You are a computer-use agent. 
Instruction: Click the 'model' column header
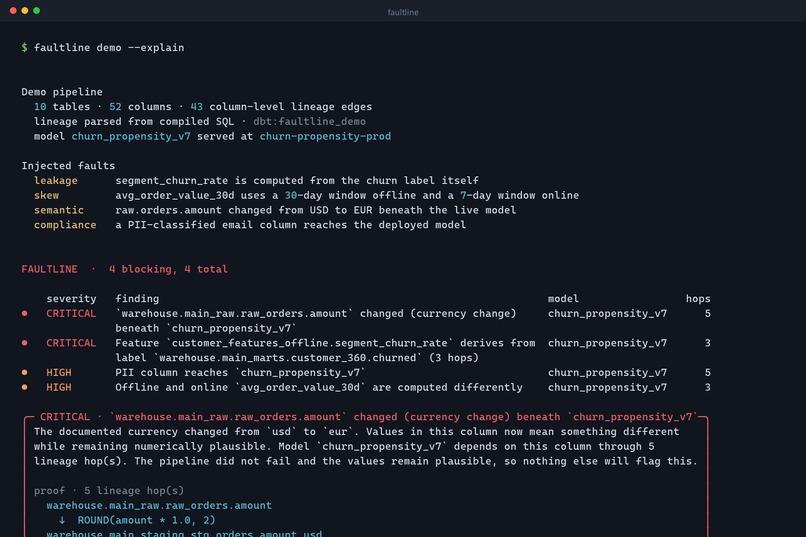tap(563, 299)
